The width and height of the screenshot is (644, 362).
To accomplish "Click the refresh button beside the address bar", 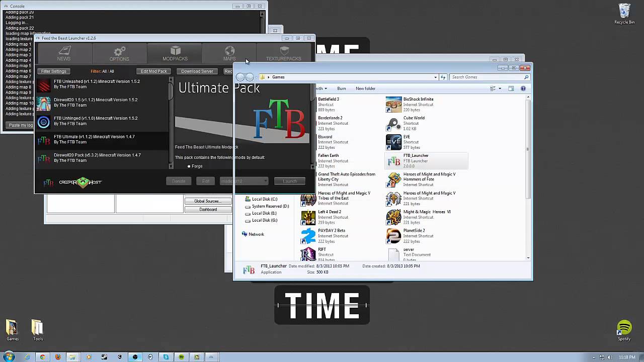I will click(x=443, y=77).
